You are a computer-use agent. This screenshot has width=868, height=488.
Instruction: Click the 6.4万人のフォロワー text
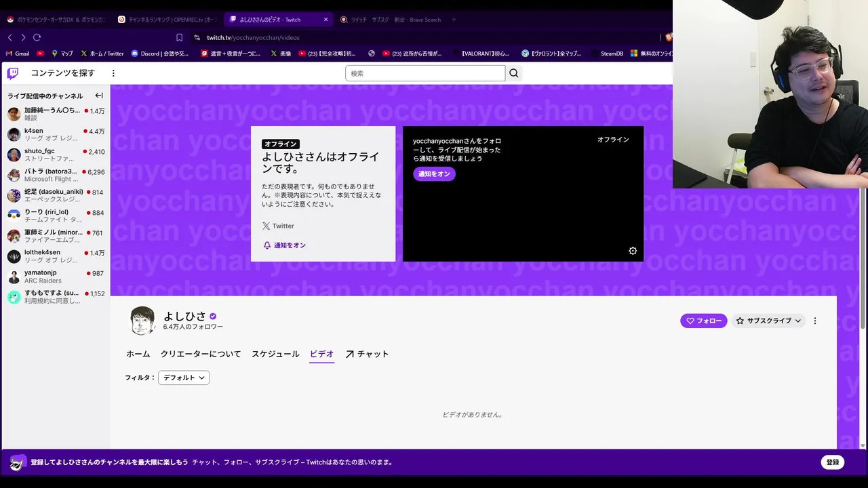point(193,327)
